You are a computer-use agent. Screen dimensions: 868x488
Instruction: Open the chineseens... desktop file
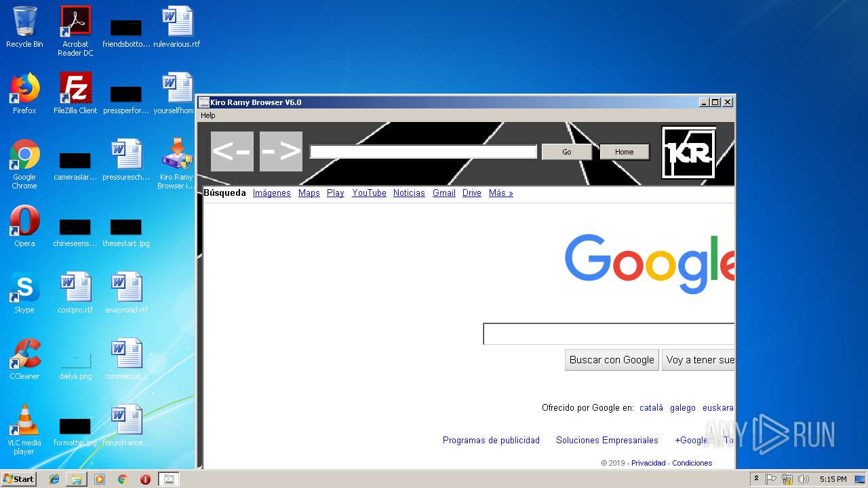(75, 232)
